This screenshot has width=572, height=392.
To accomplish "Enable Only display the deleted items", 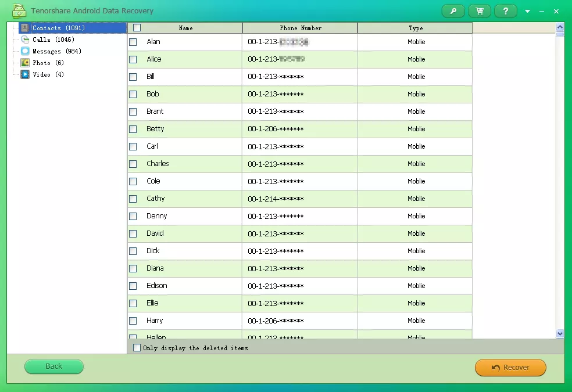I will [x=137, y=347].
